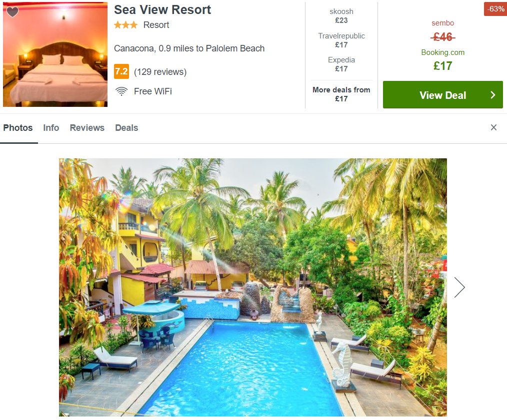Click the -63% discount badge
The width and height of the screenshot is (507, 420).
[x=495, y=9]
